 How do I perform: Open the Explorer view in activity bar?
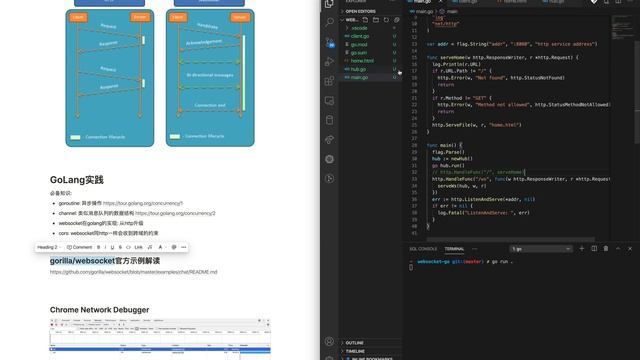(329, 4)
